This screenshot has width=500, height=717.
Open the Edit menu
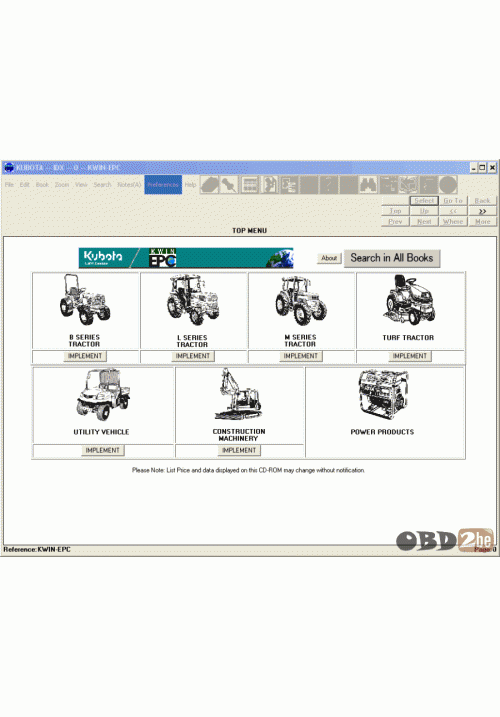pyautogui.click(x=25, y=185)
